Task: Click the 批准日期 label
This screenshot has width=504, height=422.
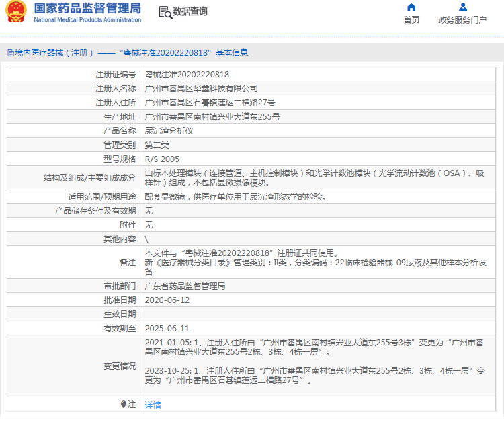Action: [120, 300]
